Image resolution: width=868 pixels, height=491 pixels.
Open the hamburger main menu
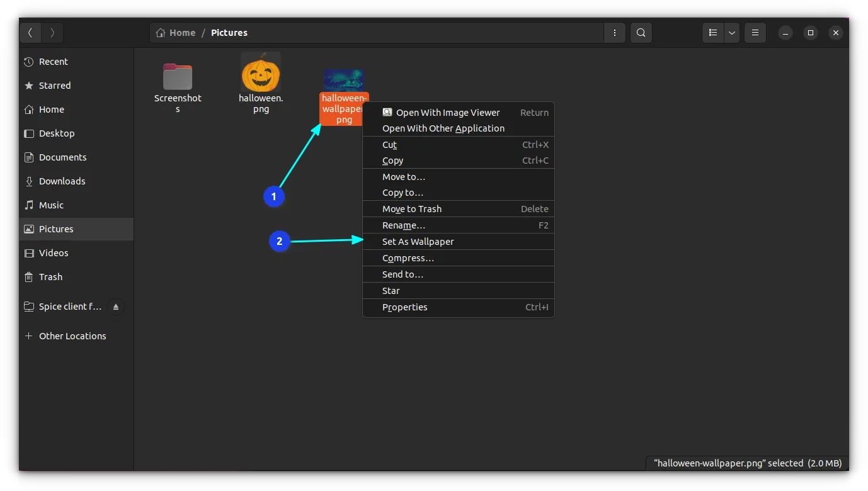[755, 33]
